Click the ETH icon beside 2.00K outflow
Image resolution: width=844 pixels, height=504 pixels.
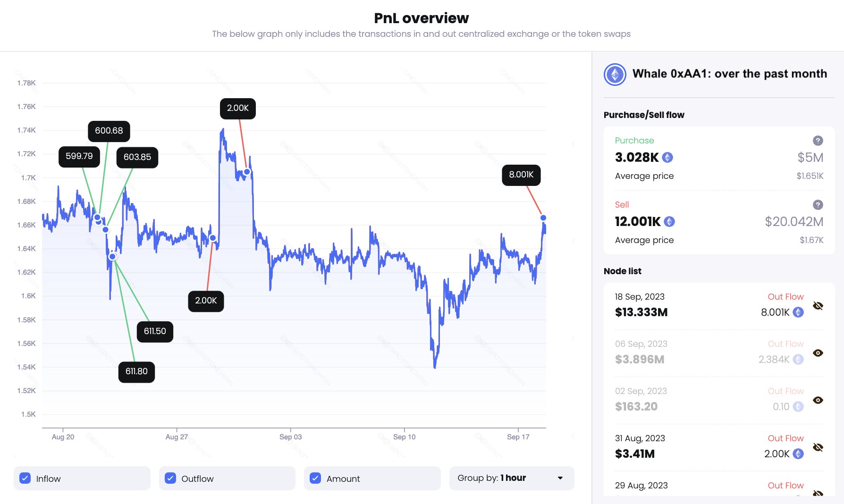click(x=798, y=454)
